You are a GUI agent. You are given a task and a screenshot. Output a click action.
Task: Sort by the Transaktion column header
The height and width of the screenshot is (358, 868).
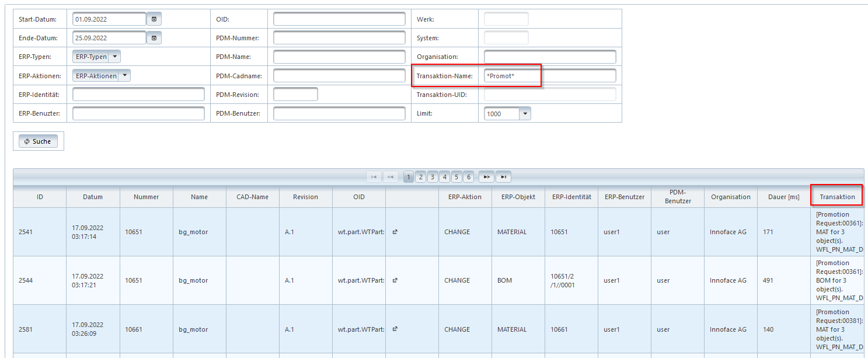(837, 197)
